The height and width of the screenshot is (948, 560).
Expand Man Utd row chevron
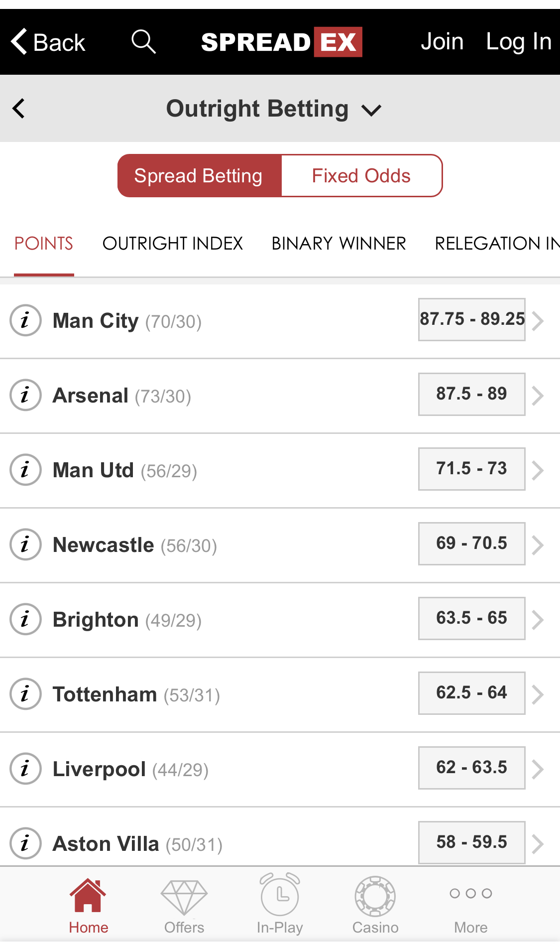tap(538, 470)
